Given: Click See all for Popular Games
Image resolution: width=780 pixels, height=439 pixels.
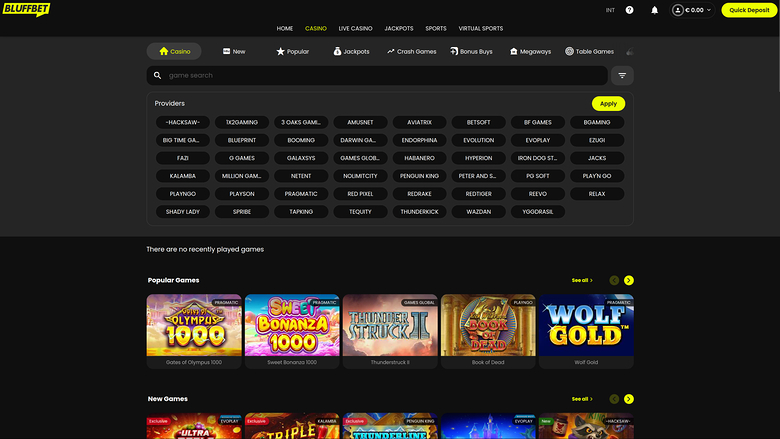Looking at the screenshot, I should (x=582, y=280).
